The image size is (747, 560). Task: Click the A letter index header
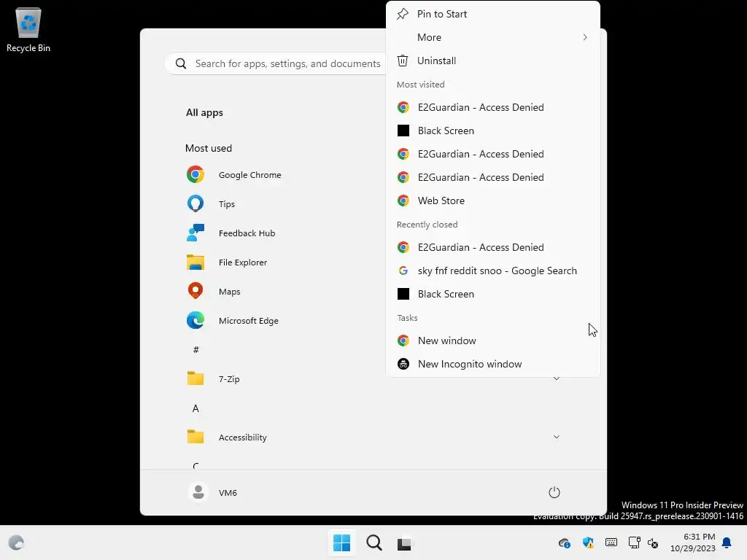point(196,408)
